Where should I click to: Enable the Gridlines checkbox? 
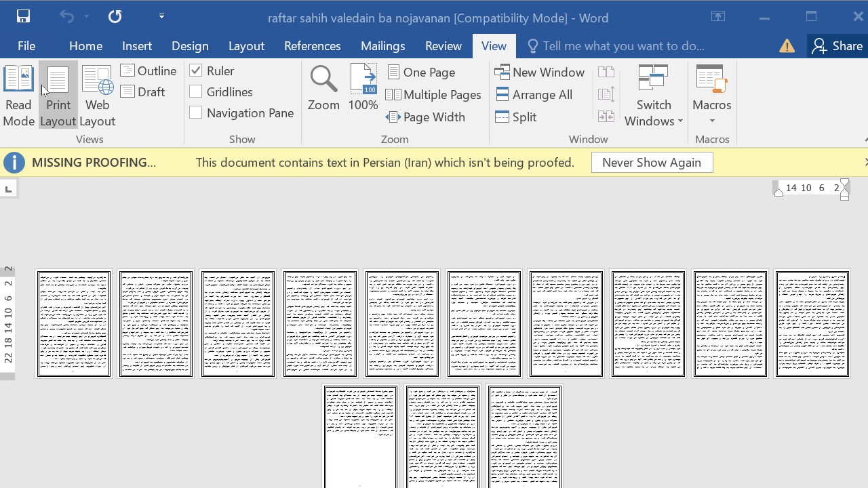[x=196, y=91]
